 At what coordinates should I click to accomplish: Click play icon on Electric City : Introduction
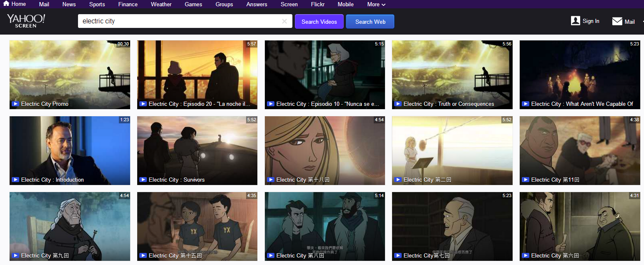[15, 180]
